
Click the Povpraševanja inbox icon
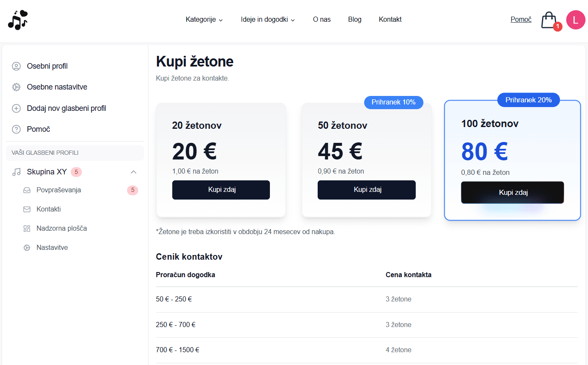tap(27, 190)
